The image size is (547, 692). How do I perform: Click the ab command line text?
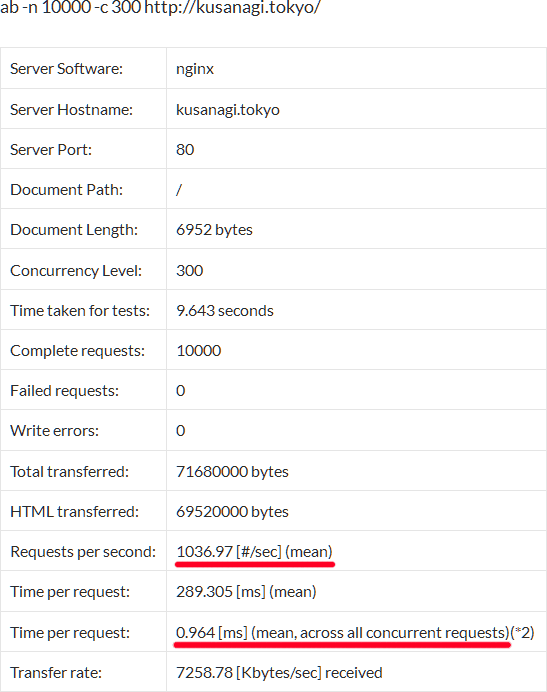pos(160,8)
